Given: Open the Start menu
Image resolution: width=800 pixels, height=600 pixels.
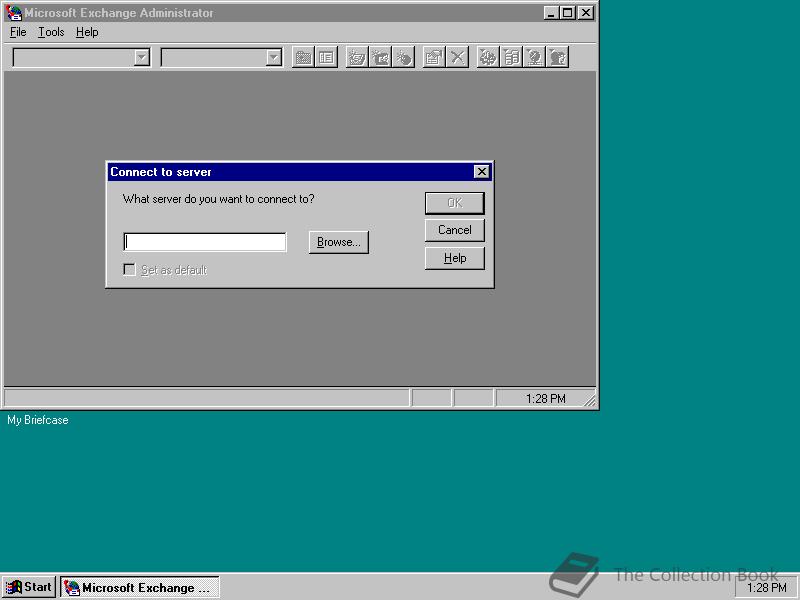Looking at the screenshot, I should 29,587.
